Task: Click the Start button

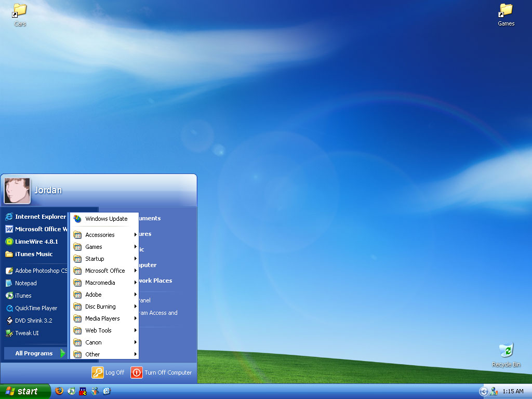Action: [25, 391]
